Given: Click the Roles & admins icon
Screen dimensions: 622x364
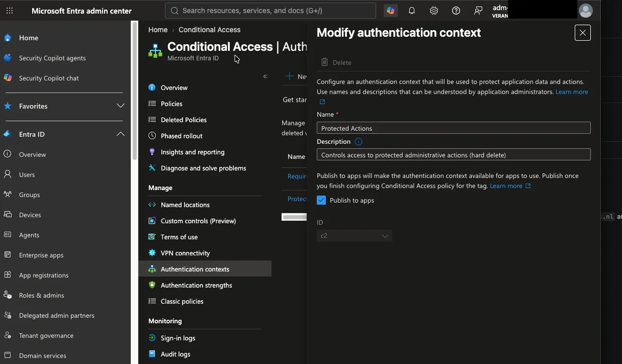Looking at the screenshot, I should (x=8, y=295).
